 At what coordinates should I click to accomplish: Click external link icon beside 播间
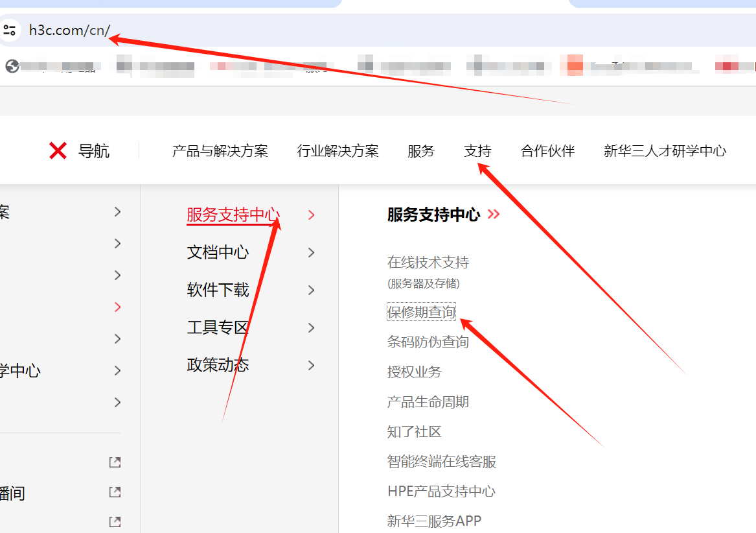point(115,492)
